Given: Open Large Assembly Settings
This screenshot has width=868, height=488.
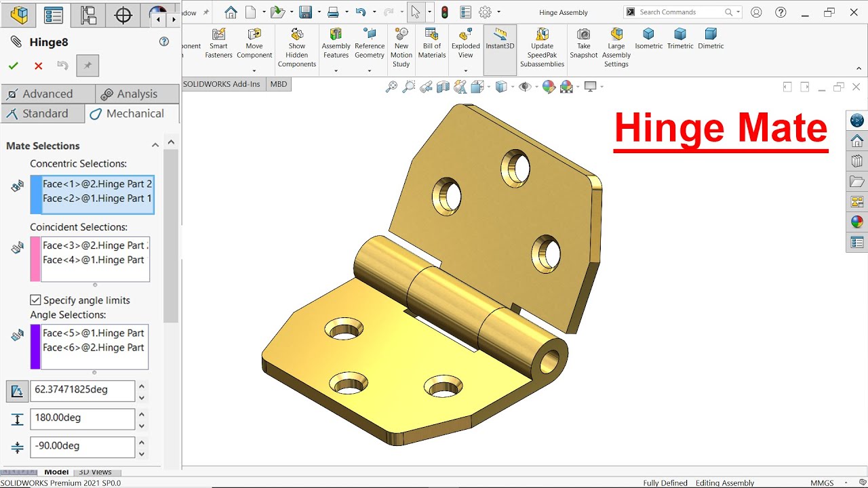Looking at the screenshot, I should point(616,47).
